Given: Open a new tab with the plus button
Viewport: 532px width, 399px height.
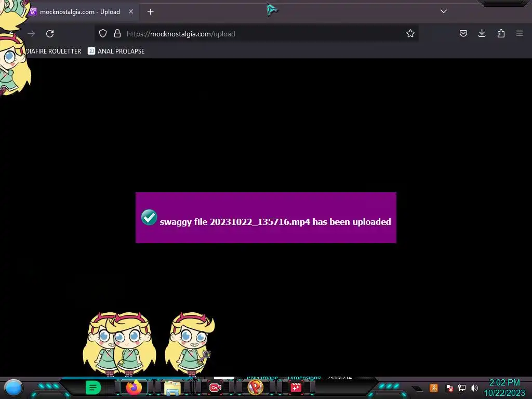Looking at the screenshot, I should tap(150, 12).
